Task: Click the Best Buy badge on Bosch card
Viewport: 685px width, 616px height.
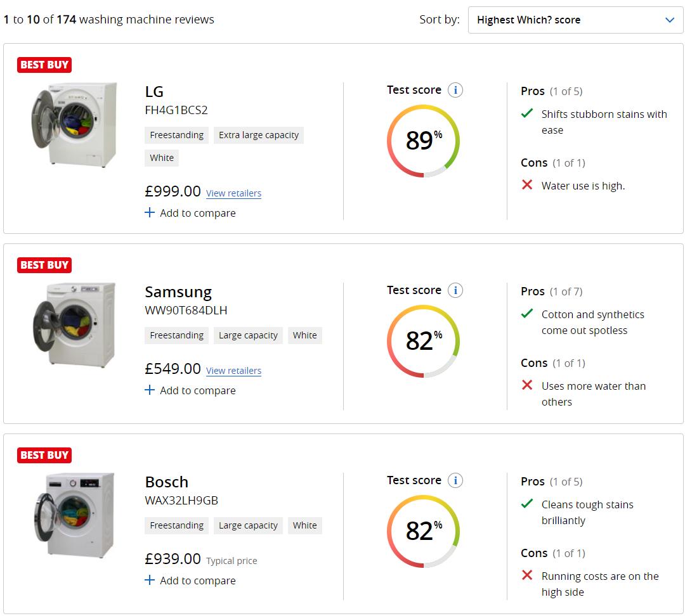Action: click(x=44, y=455)
